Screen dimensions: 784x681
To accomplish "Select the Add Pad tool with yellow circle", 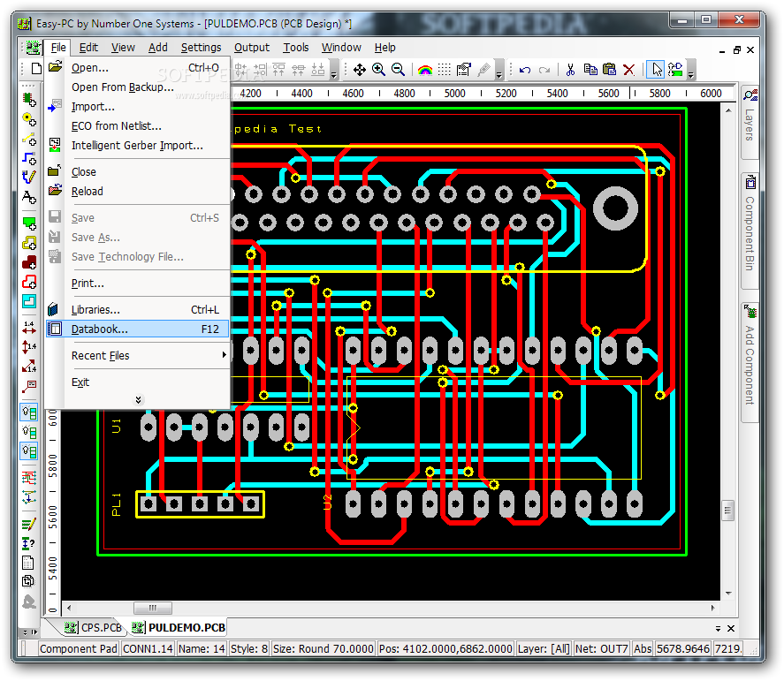I will point(29,119).
